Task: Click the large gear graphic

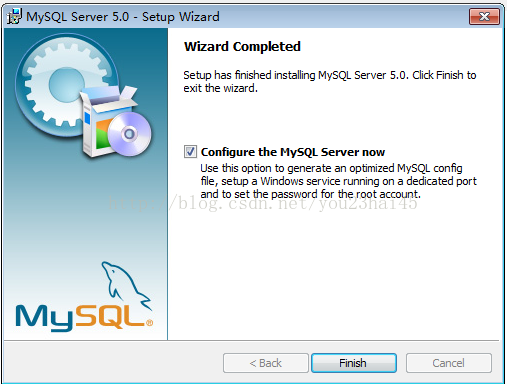Action: click(x=67, y=84)
